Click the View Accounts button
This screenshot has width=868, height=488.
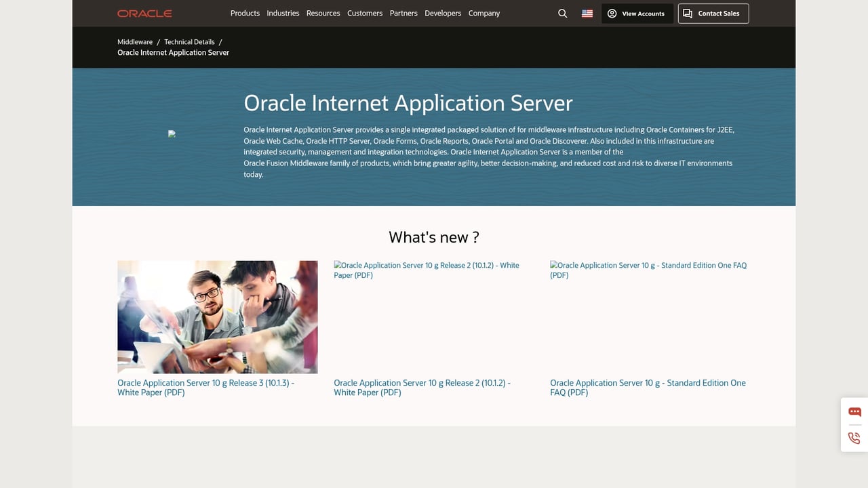pos(637,13)
